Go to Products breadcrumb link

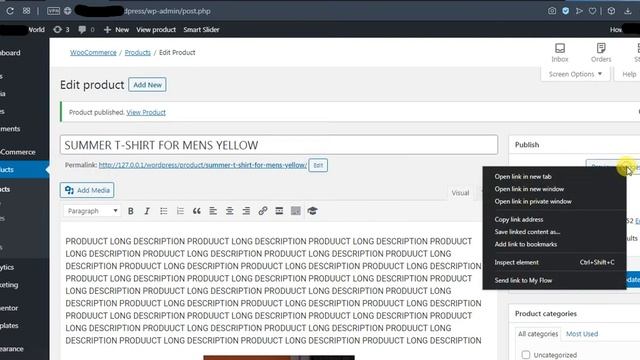pos(138,52)
